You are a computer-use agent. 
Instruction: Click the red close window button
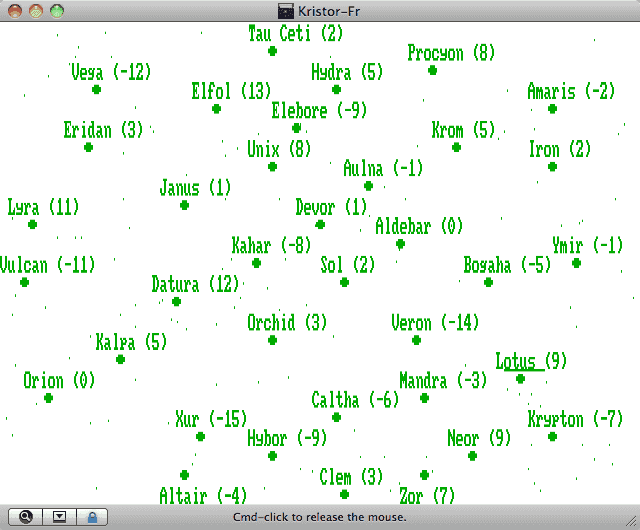pyautogui.click(x=15, y=11)
